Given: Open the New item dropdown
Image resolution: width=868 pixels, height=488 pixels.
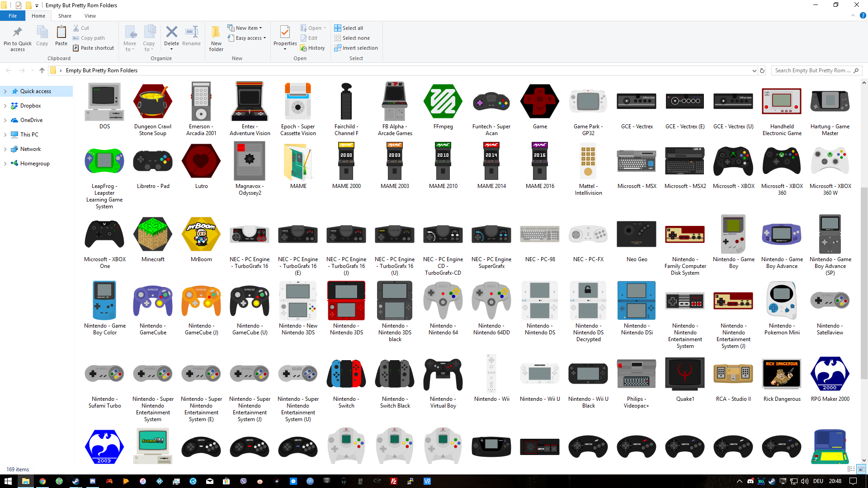Looking at the screenshot, I should pyautogui.click(x=245, y=28).
